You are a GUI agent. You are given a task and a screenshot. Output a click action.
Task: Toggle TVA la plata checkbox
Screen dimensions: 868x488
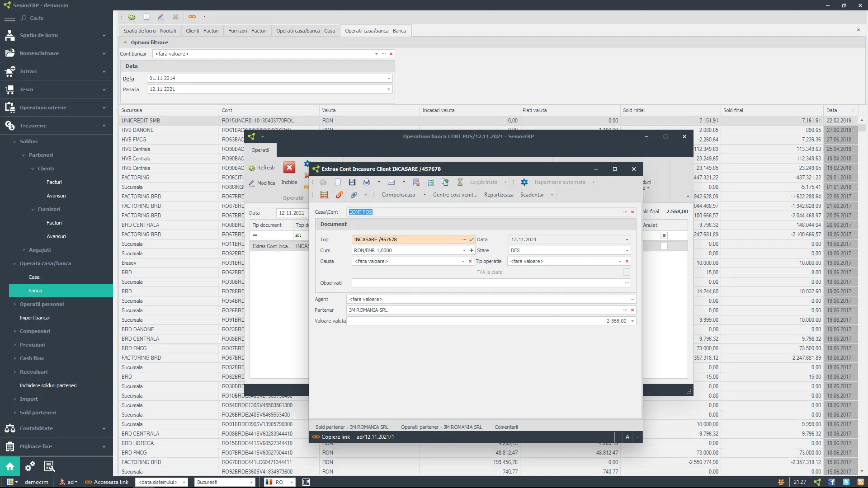coord(627,272)
